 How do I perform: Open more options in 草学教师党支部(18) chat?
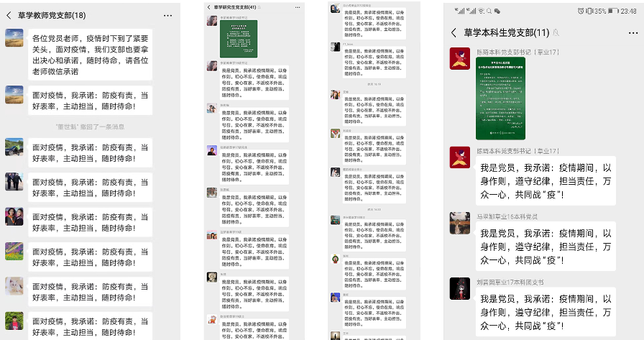tap(168, 16)
